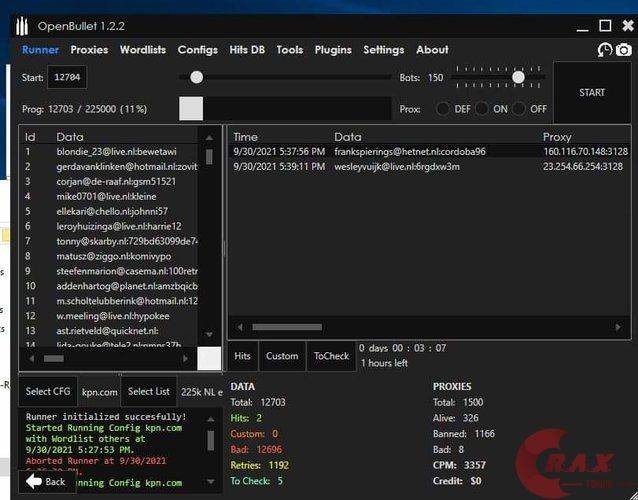Click the 'Alive: 326' proxies statistic
Screen dimensions: 638x500
(x=456, y=418)
